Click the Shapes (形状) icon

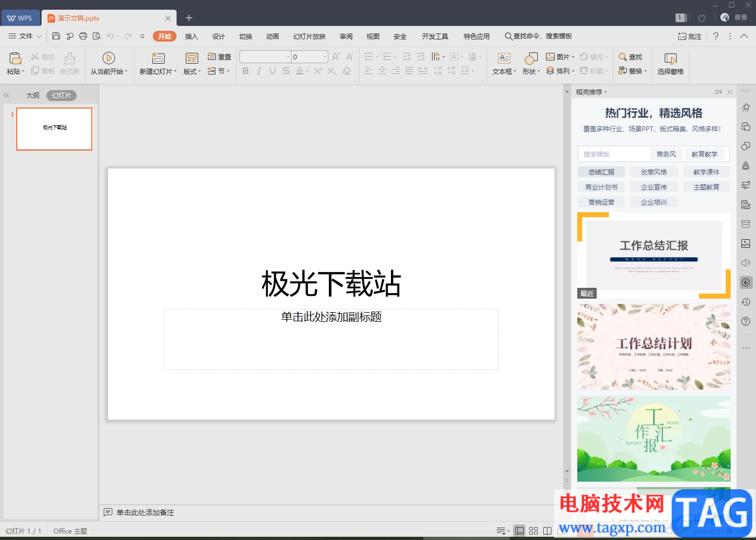531,58
